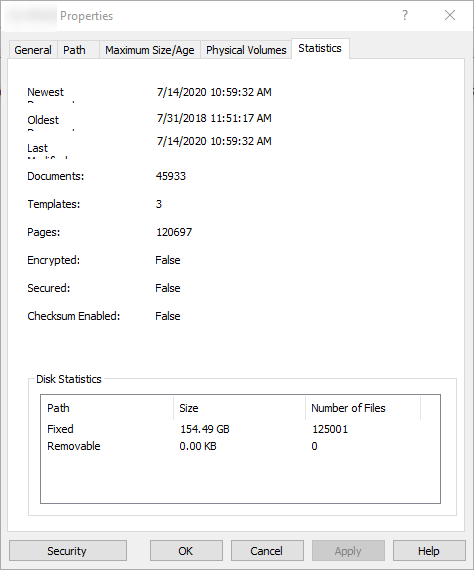474x570 pixels.
Task: Close the Properties dialog
Action: point(450,15)
